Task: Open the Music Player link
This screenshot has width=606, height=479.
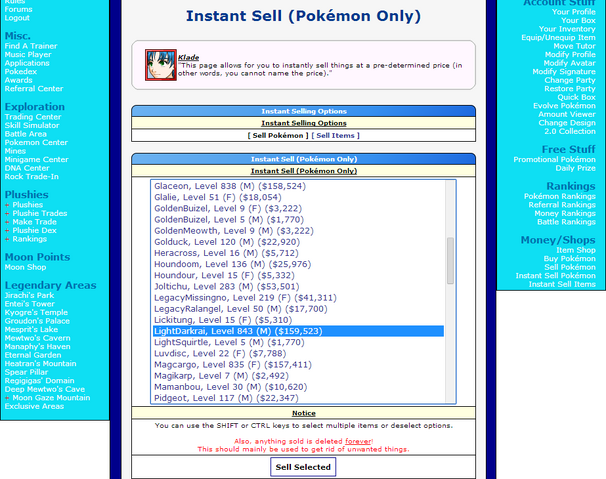Action: click(28, 55)
